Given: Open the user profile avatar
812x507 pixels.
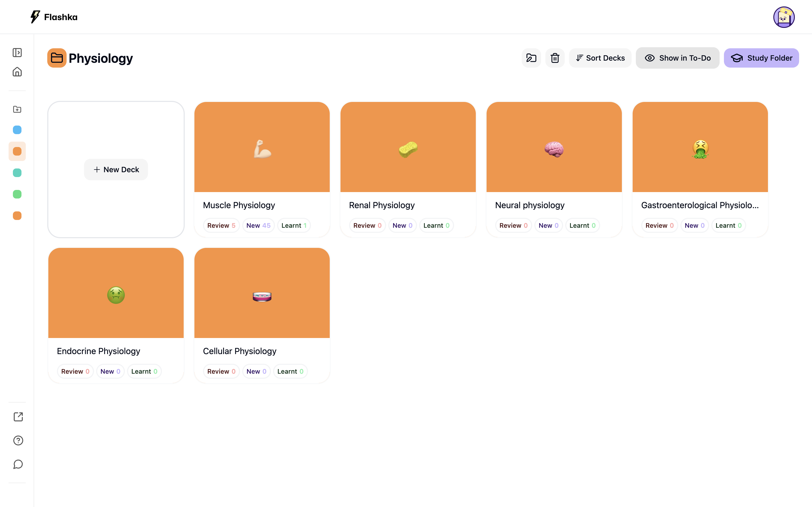Looking at the screenshot, I should [784, 17].
